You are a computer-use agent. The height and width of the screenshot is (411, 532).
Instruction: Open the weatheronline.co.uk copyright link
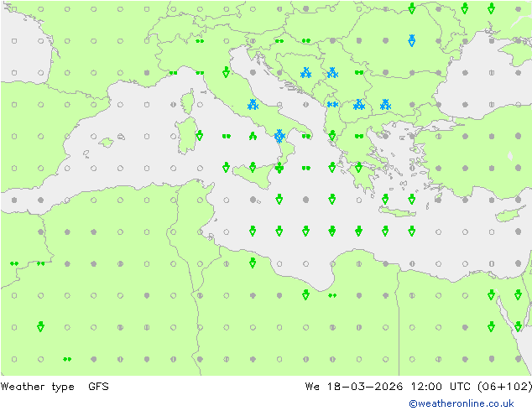pos(462,403)
